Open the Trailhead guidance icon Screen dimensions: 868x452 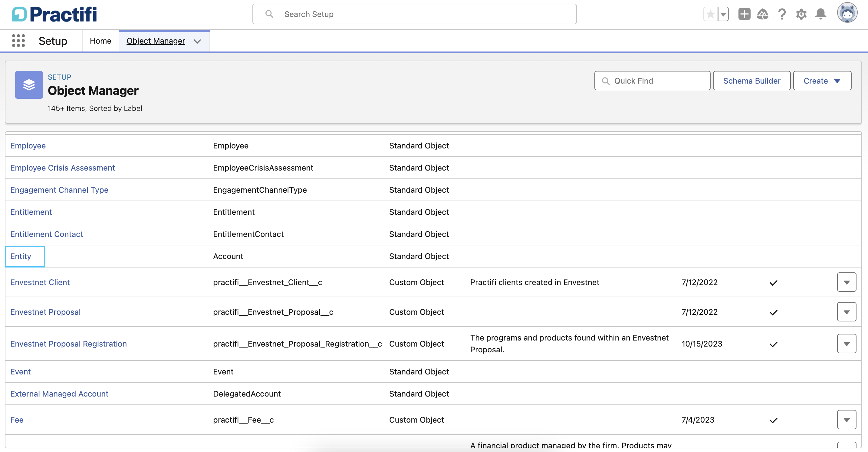[x=763, y=14]
